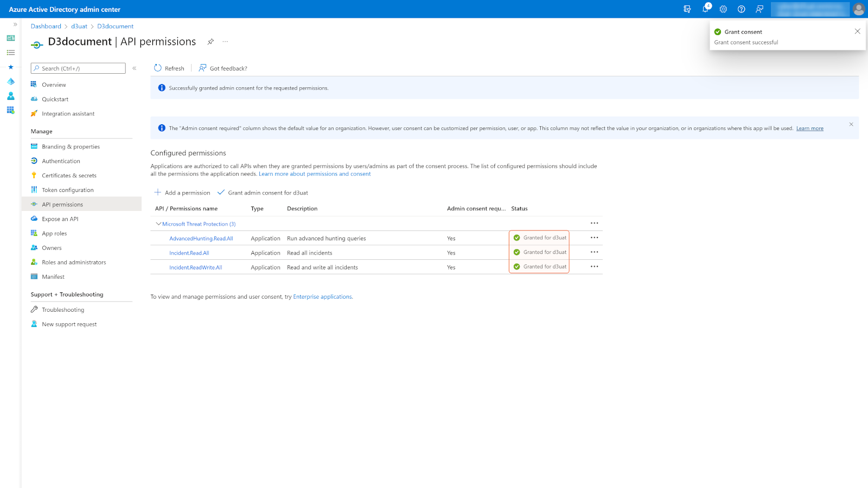Collapse the Microsoft Threat Protection permissions group

tap(158, 223)
